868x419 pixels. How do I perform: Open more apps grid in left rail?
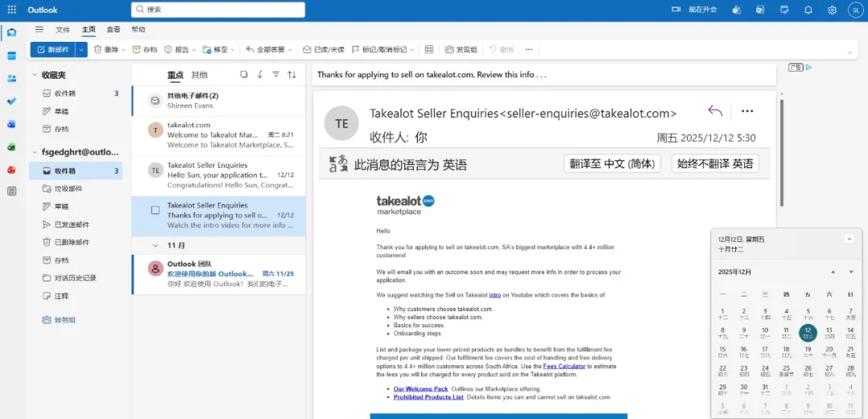pos(11,191)
